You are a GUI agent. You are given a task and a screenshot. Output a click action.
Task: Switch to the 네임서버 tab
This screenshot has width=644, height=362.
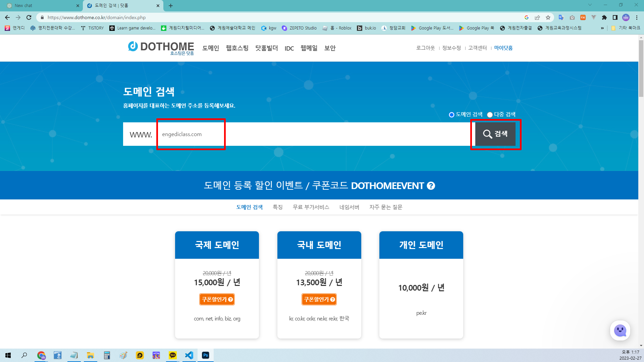pos(349,207)
